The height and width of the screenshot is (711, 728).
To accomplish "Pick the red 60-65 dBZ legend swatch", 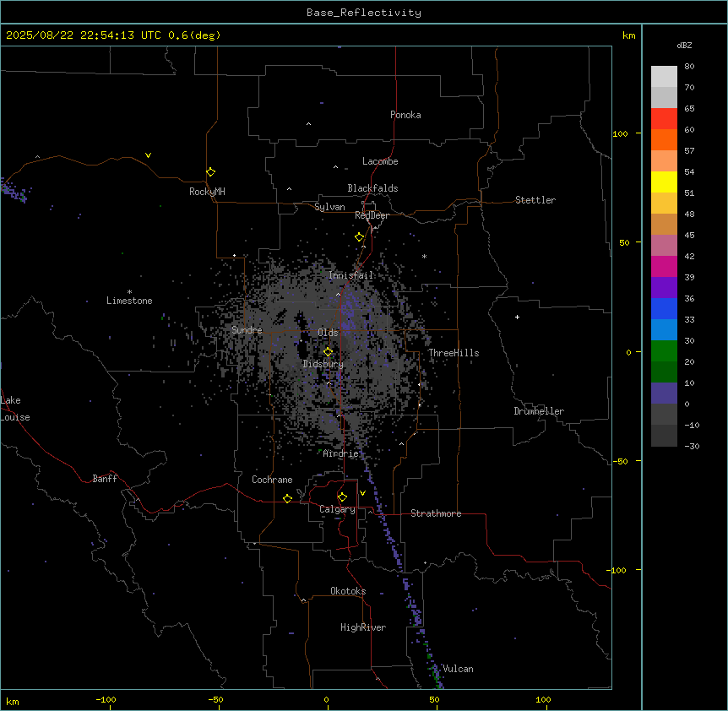I will pyautogui.click(x=664, y=118).
